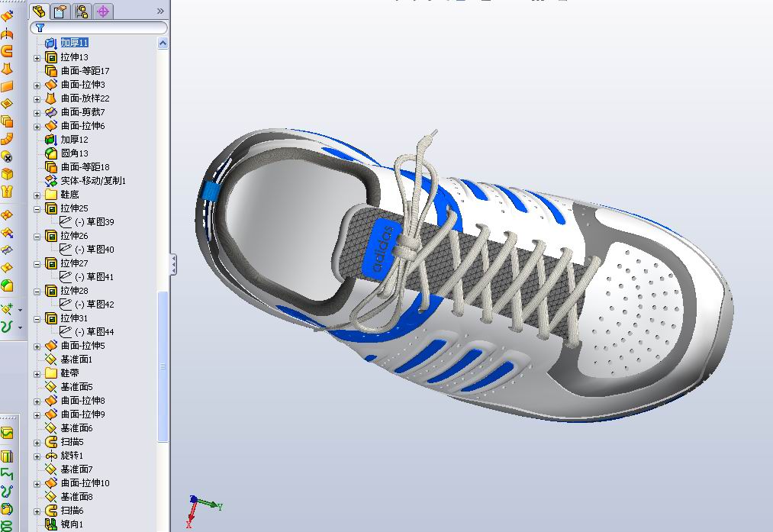This screenshot has width=773, height=532.
Task: Click the 拉伸26 extrude feature icon
Action: [x=51, y=236]
